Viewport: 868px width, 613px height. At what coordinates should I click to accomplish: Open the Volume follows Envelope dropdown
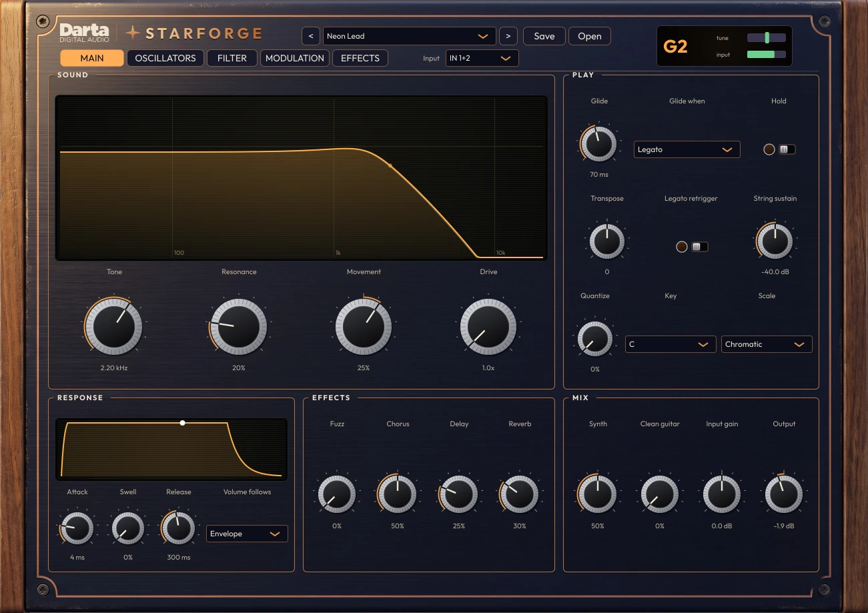[x=247, y=534]
